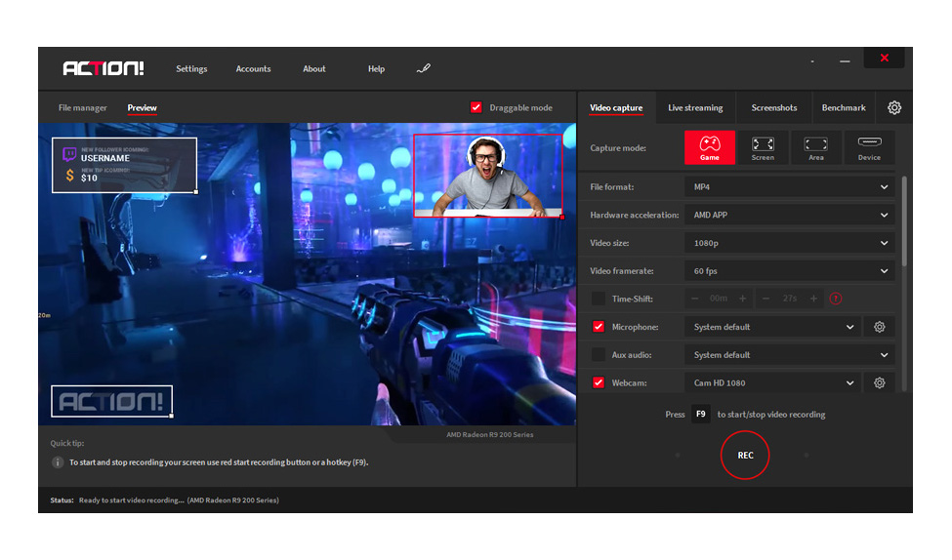
Task: Decrease Time-Shift minutes with minus
Action: [x=694, y=299]
